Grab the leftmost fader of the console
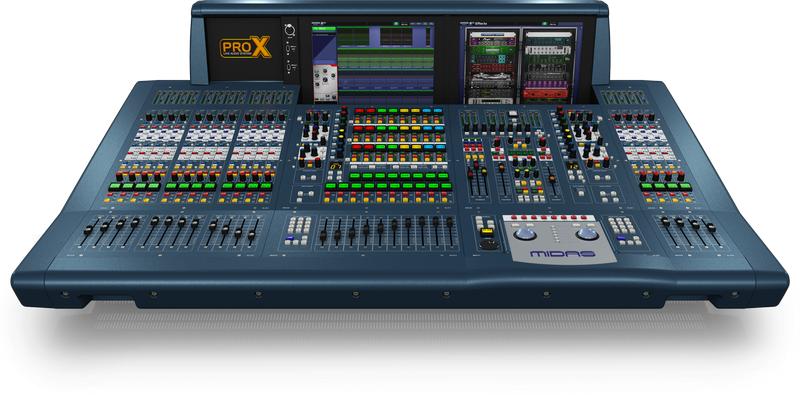The height and width of the screenshot is (402, 800). pos(88,230)
